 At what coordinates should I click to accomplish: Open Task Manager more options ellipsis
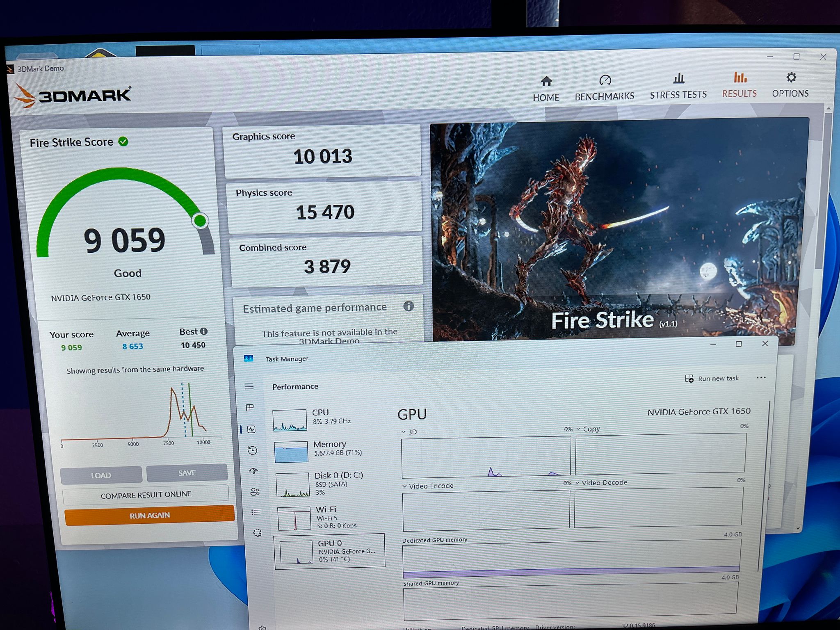pyautogui.click(x=761, y=378)
